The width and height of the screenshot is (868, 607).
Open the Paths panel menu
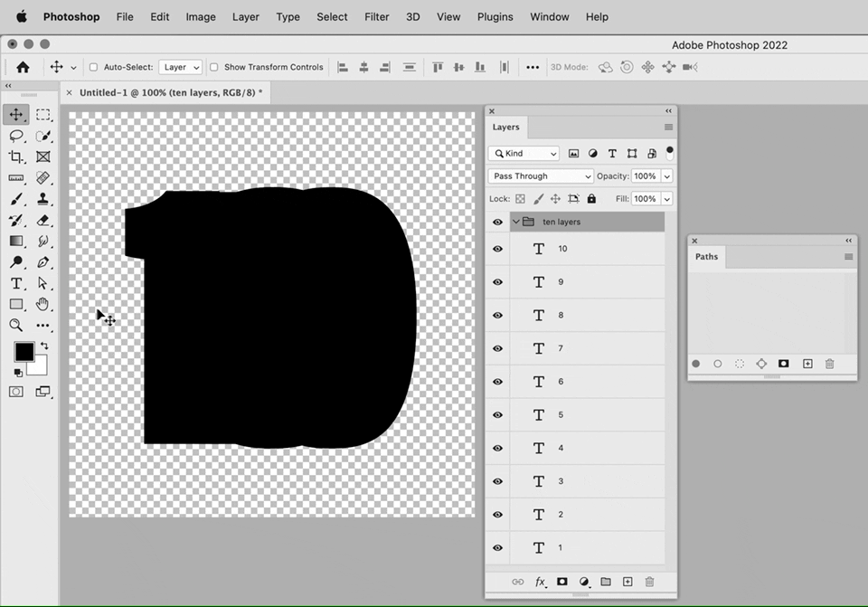click(848, 256)
